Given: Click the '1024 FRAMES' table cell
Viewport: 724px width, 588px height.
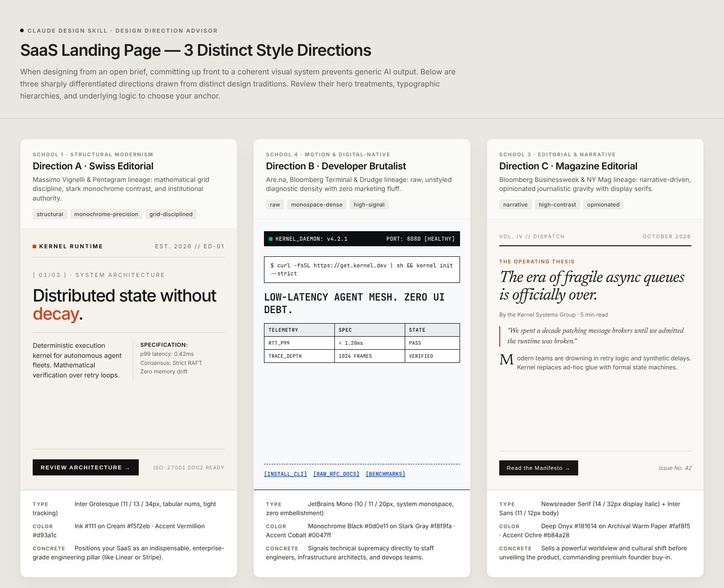Looking at the screenshot, I should [370, 356].
